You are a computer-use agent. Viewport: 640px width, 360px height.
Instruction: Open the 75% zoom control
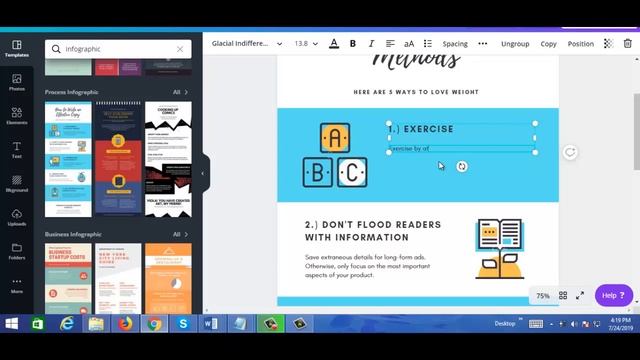click(x=542, y=296)
